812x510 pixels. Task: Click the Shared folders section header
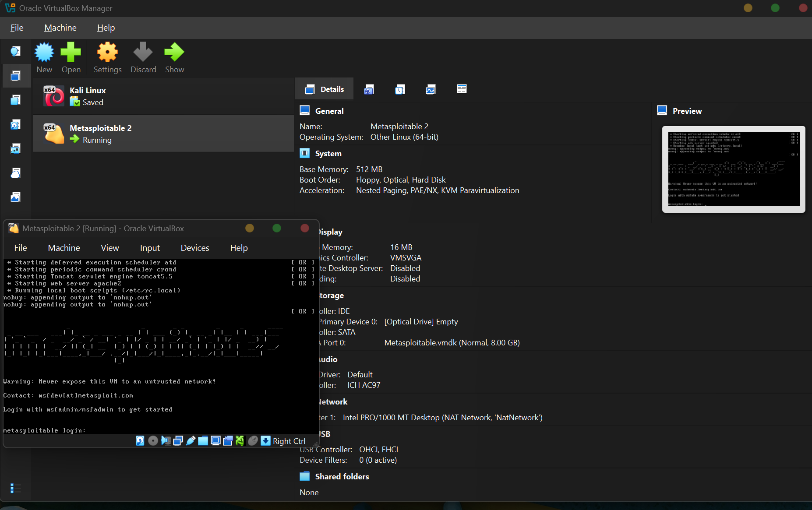click(342, 477)
